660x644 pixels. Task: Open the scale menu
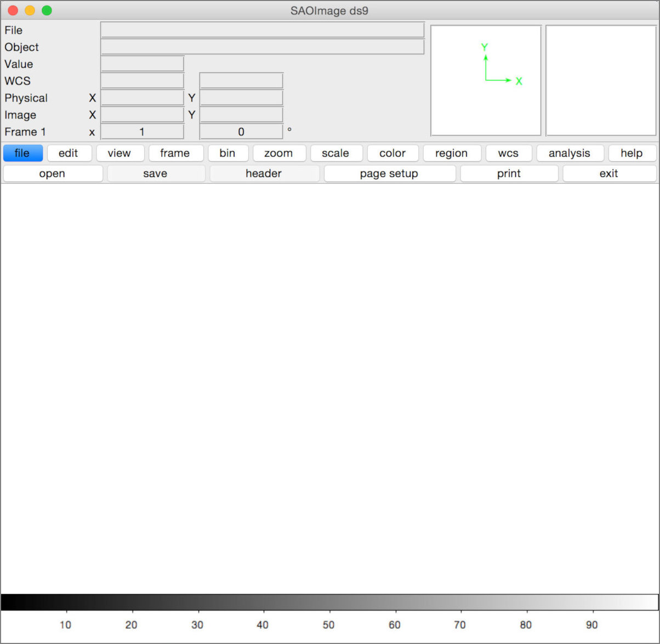pos(336,153)
